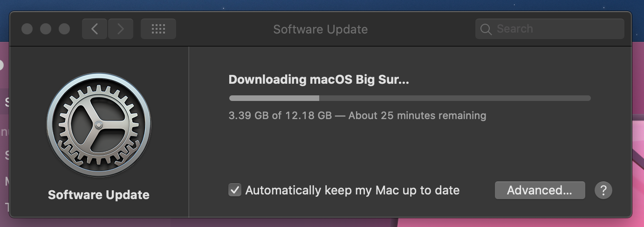
Task: Close the Software Update window
Action: pyautogui.click(x=27, y=29)
